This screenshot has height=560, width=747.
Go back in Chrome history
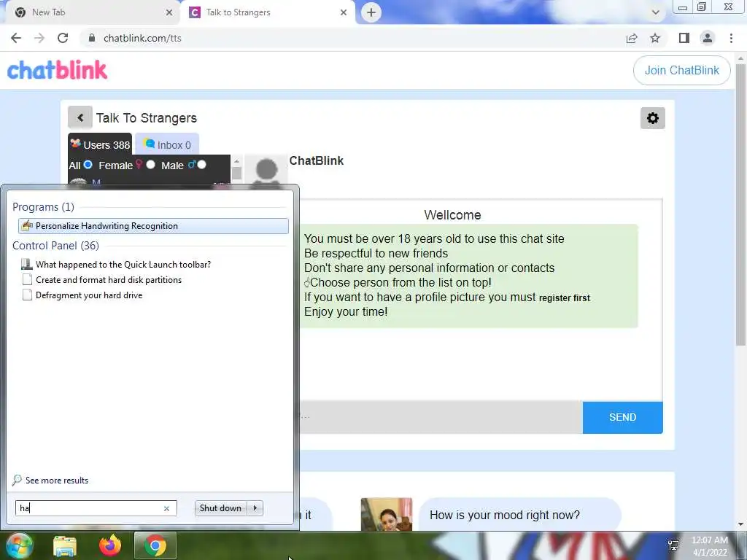click(x=16, y=38)
